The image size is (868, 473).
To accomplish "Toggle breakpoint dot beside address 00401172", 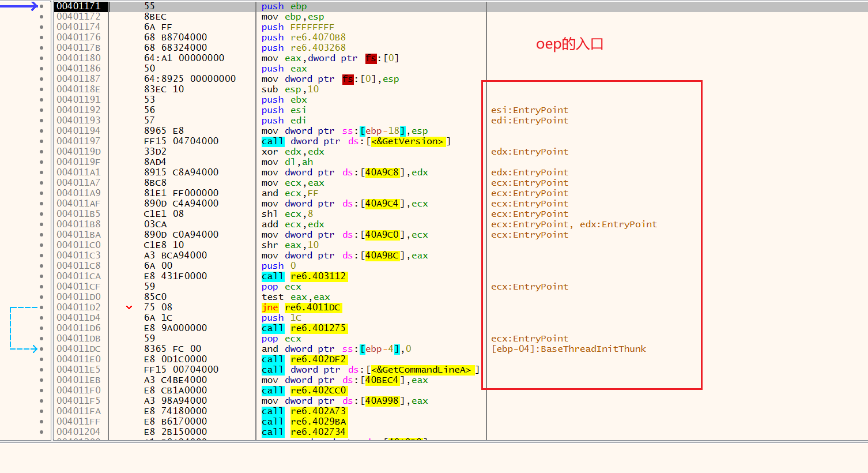I will pyautogui.click(x=41, y=17).
